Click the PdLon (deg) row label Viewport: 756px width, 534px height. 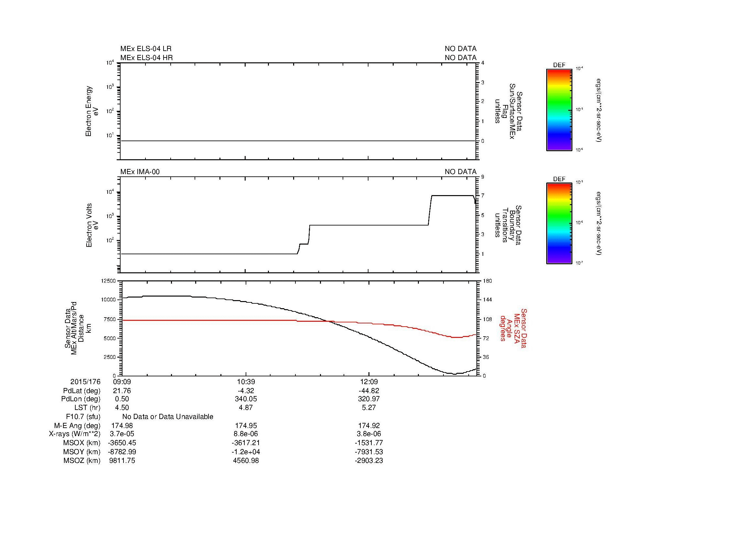pyautogui.click(x=81, y=399)
